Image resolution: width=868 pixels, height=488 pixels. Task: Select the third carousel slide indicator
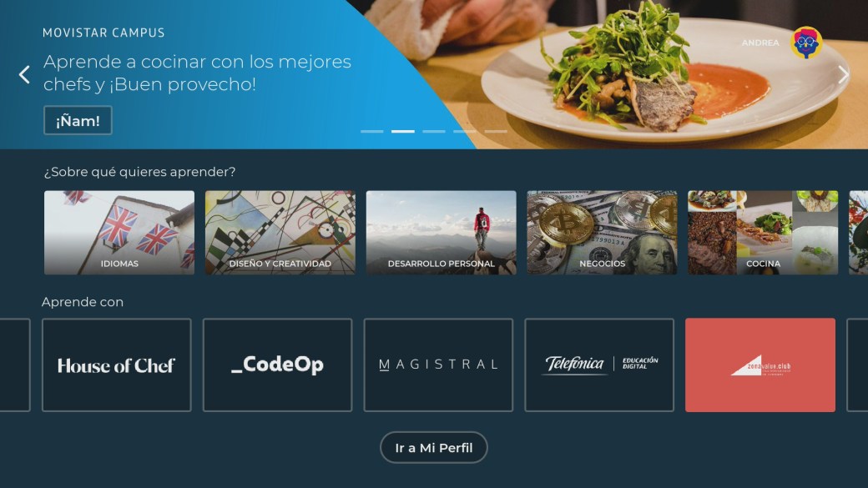[434, 132]
